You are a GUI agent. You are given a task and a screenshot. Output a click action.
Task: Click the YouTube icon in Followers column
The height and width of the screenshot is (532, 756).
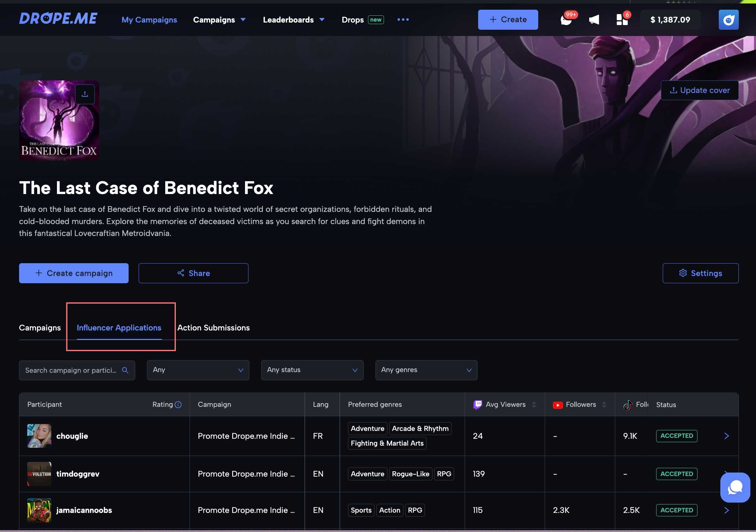click(x=558, y=405)
